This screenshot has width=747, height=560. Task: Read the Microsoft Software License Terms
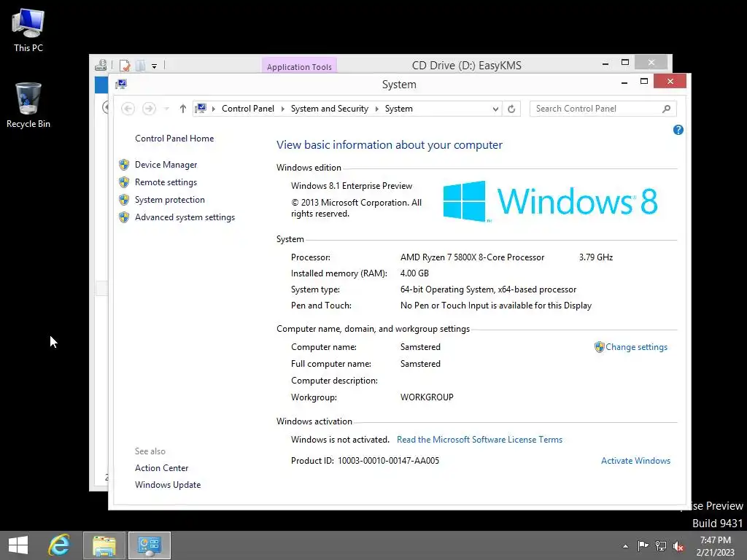coord(479,440)
